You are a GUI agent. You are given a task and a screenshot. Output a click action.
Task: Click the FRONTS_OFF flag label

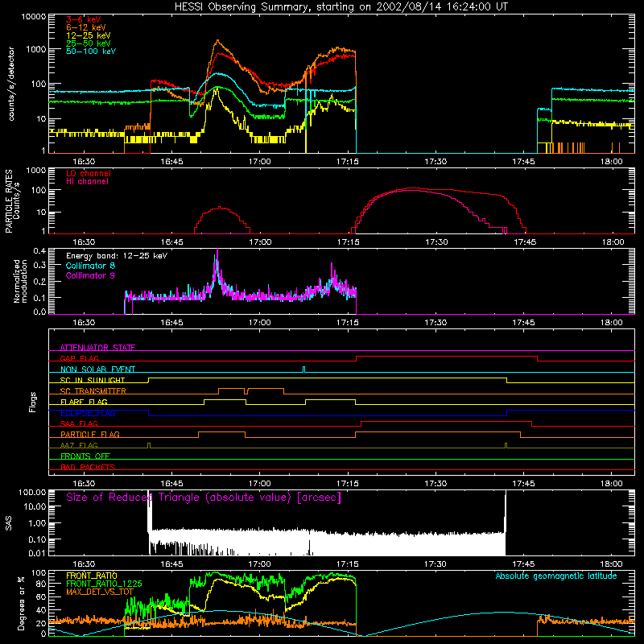[x=85, y=456]
